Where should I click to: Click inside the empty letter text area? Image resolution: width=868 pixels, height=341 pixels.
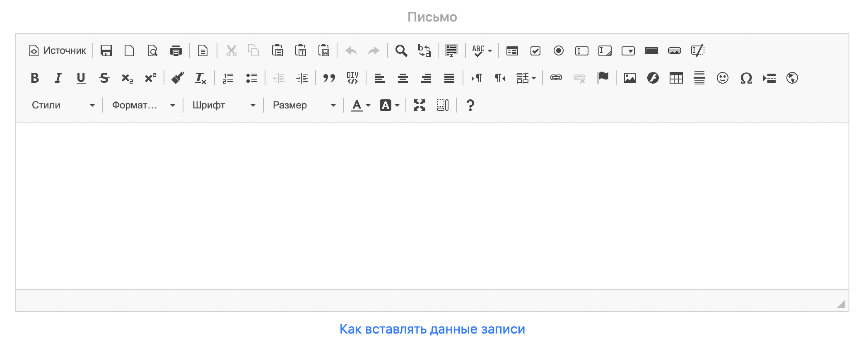pos(432,206)
